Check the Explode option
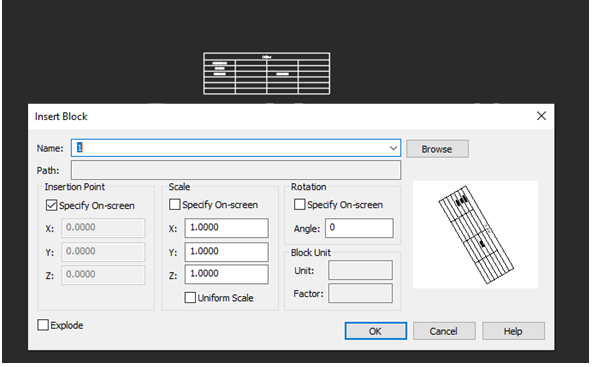This screenshot has width=605, height=367. (43, 325)
